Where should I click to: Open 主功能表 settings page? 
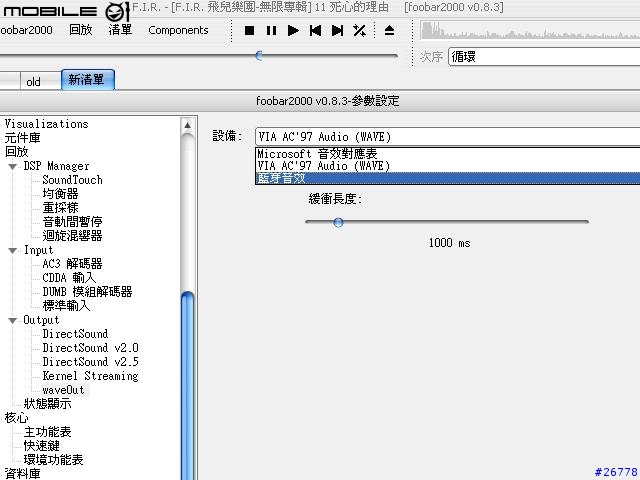pos(47,432)
